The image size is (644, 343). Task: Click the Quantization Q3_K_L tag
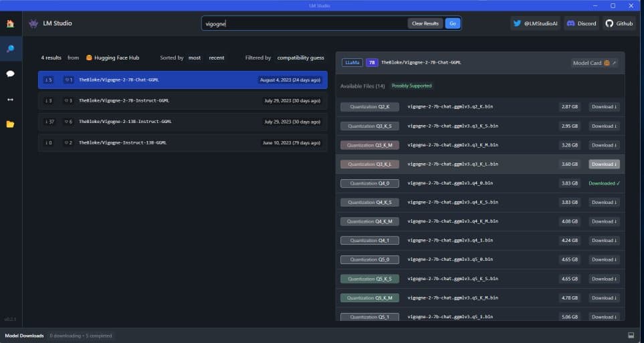pos(370,164)
